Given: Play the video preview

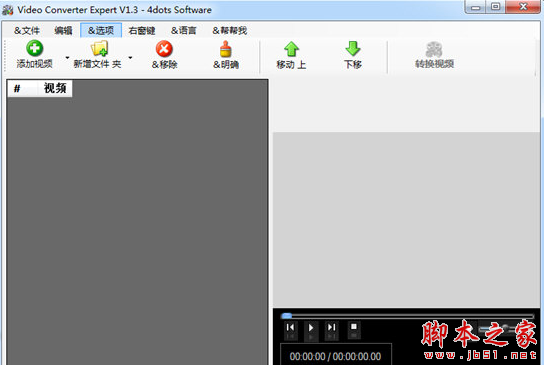Looking at the screenshot, I should 311,329.
